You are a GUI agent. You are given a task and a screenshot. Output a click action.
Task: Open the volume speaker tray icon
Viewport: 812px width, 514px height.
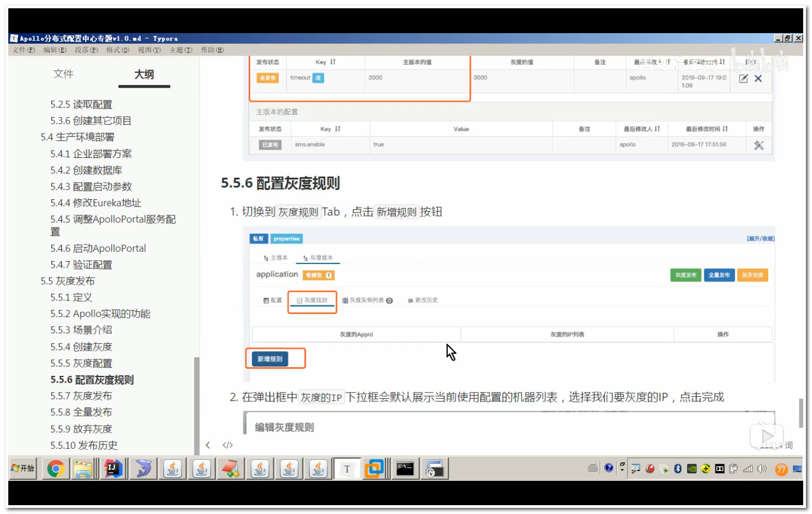click(762, 469)
